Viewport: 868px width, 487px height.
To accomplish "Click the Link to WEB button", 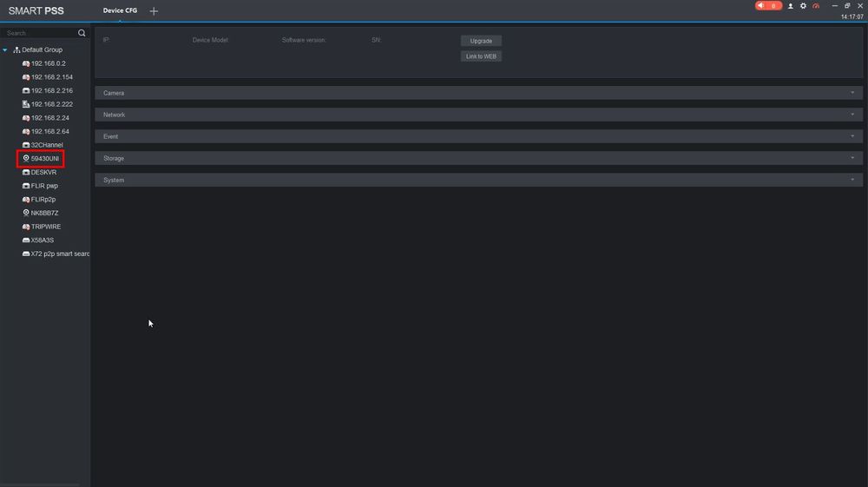I will point(481,56).
